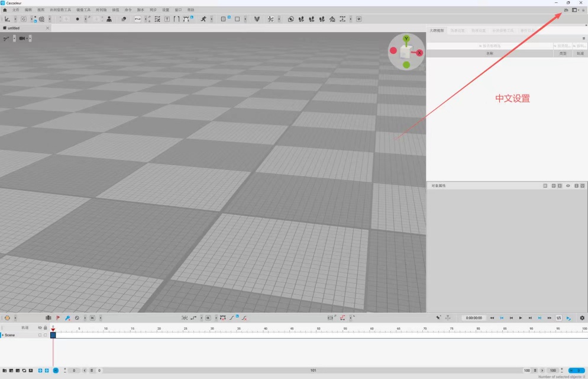
Task: Expand the Scene track in timeline
Action: point(2,335)
